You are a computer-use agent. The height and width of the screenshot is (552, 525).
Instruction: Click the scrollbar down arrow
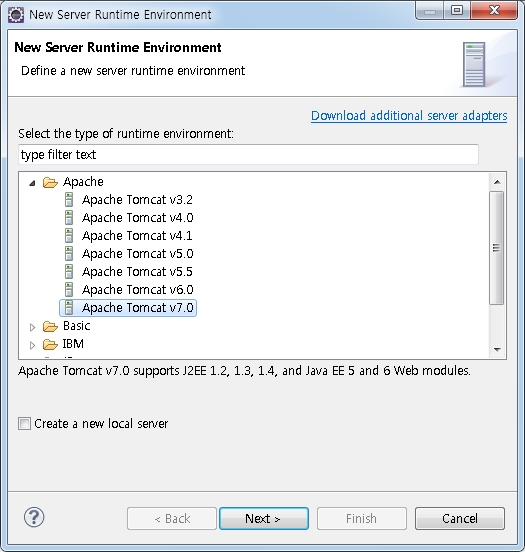pos(497,349)
